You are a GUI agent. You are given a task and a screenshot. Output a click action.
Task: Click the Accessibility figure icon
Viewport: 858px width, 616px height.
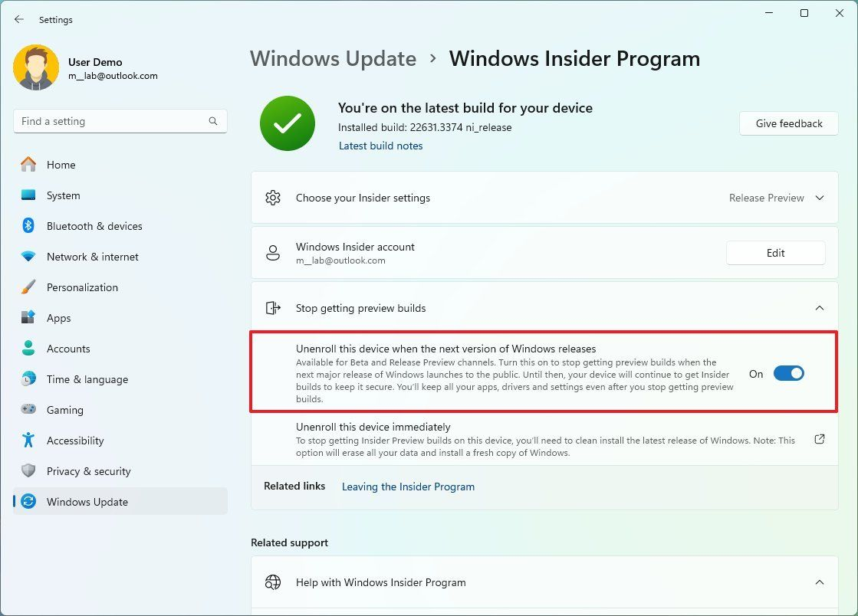pyautogui.click(x=28, y=440)
